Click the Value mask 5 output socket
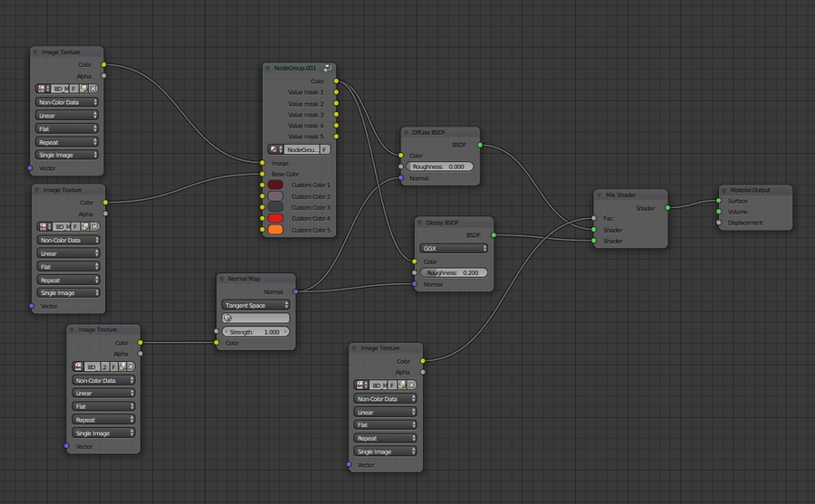Viewport: 815px width, 504px height. (x=336, y=136)
